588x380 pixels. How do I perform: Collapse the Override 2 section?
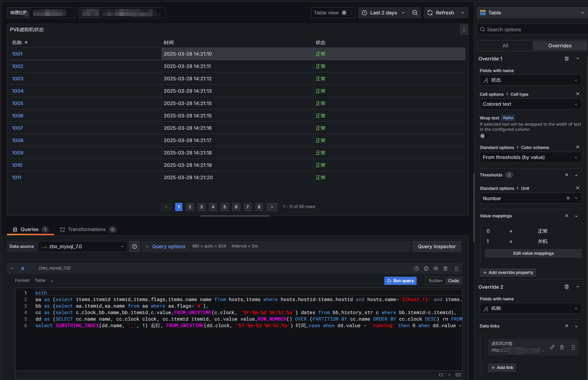pos(578,287)
